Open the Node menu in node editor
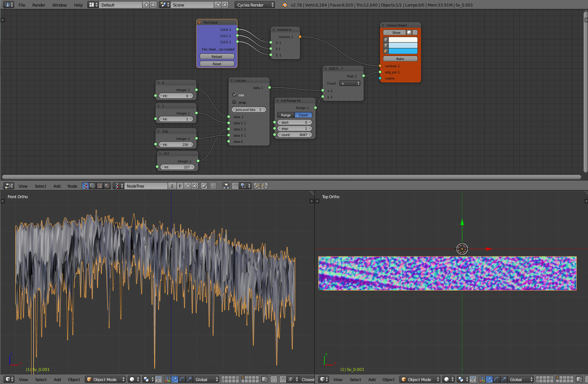The width and height of the screenshot is (588, 384). (x=72, y=186)
